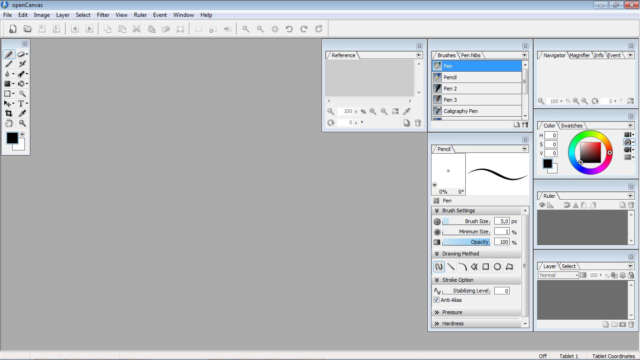The image size is (640, 360).
Task: Select the Pen 2 brush in the list
Action: [x=477, y=89]
